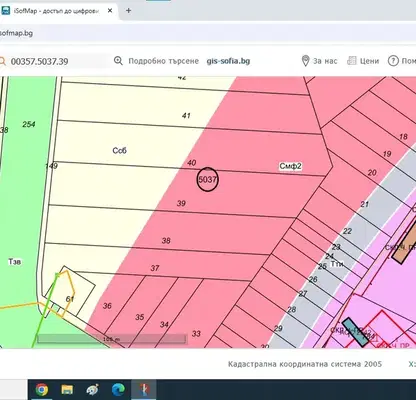Viewport: 416px width, 400px height.
Task: Click the search magnifier icon beside the cadastral number
Action: [2, 61]
